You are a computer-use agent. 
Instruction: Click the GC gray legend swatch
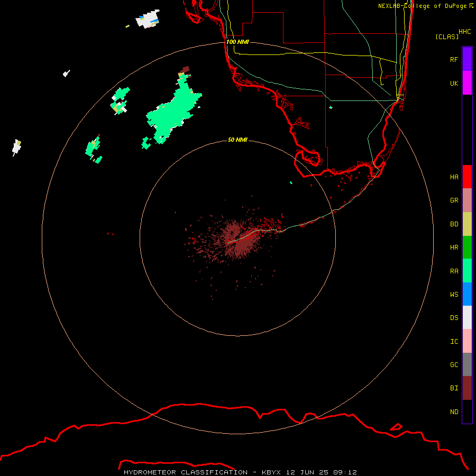coord(467,364)
